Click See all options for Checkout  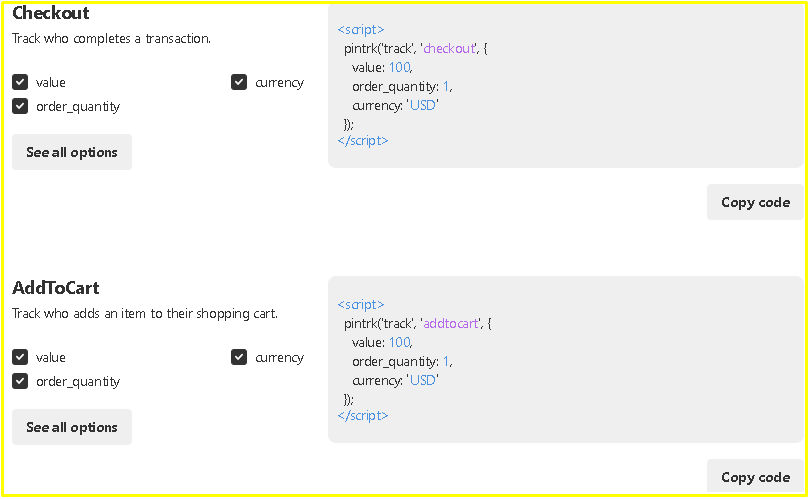pyautogui.click(x=72, y=152)
